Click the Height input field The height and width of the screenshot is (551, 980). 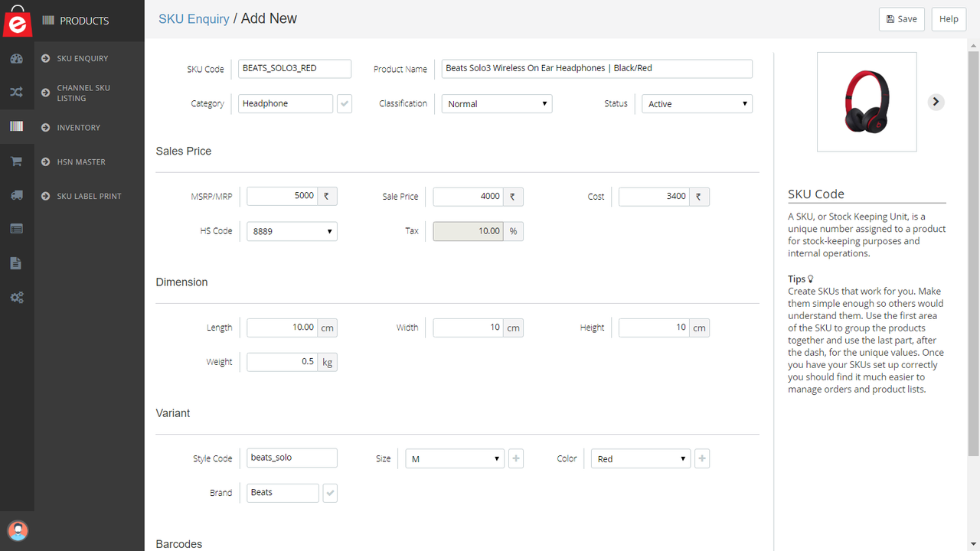pyautogui.click(x=654, y=328)
